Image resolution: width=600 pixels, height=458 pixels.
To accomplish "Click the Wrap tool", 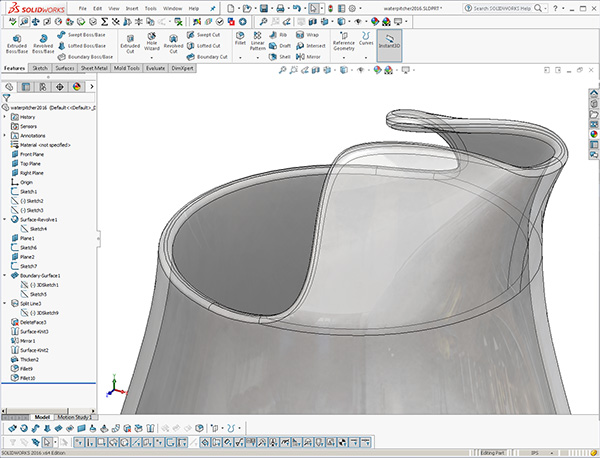I will click(307, 35).
